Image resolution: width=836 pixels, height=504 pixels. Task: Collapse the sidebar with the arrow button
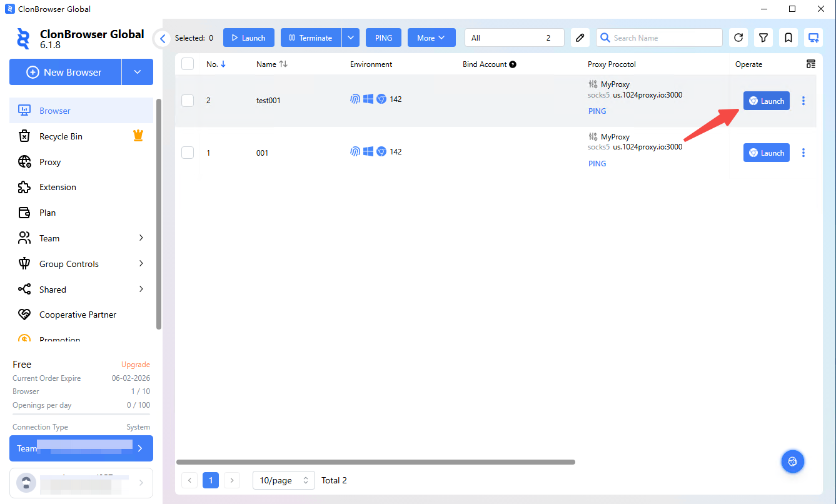tap(163, 39)
